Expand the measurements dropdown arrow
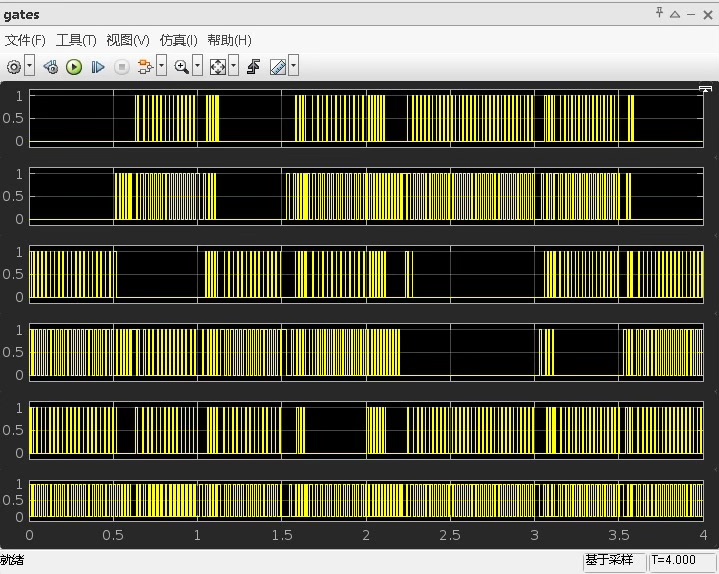This screenshot has width=719, height=574. coord(293,66)
